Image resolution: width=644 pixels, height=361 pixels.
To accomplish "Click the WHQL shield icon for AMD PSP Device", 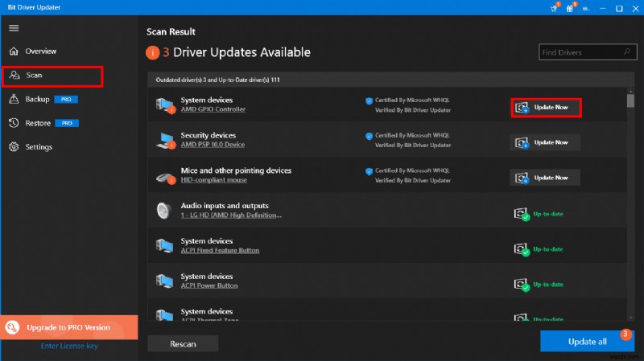I will (369, 136).
